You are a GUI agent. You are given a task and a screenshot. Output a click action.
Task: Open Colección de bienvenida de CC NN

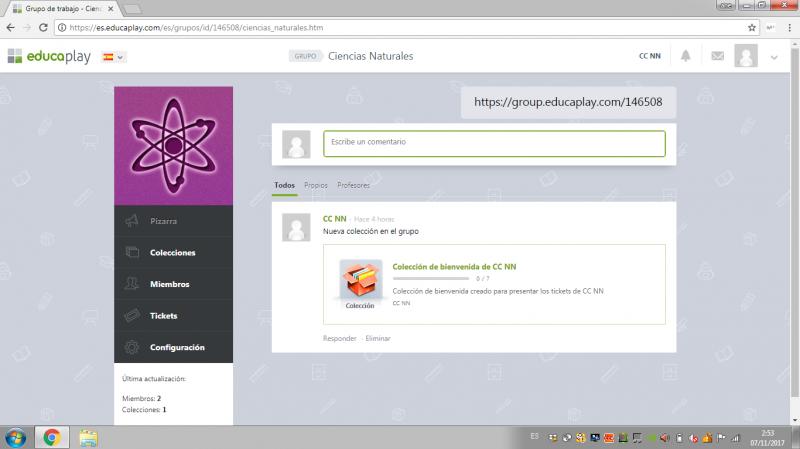point(454,267)
